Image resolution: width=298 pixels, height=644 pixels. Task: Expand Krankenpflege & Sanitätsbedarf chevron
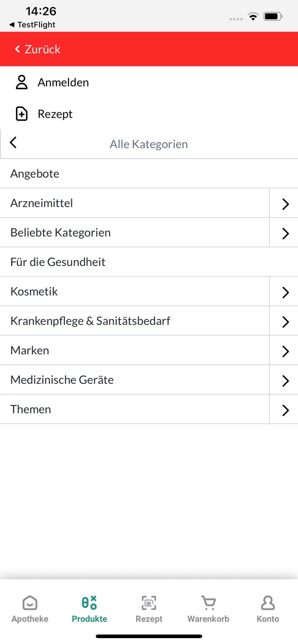point(284,321)
